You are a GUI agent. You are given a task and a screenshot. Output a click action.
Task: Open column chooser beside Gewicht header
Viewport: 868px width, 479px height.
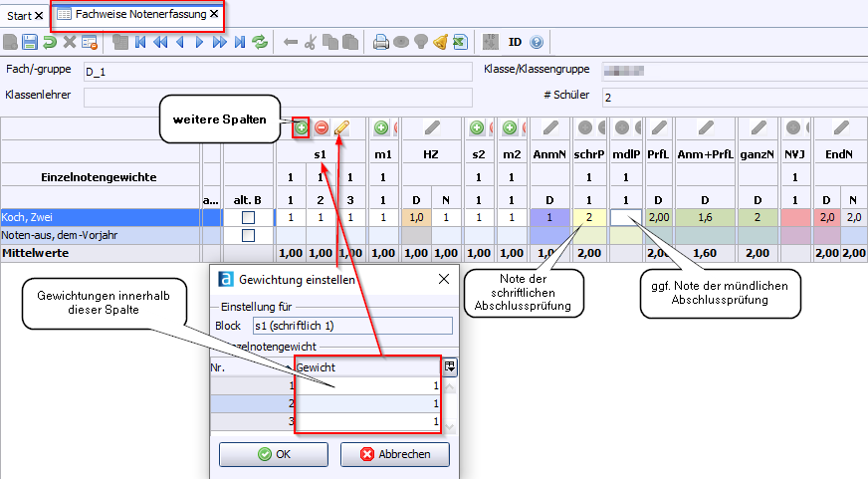click(450, 366)
